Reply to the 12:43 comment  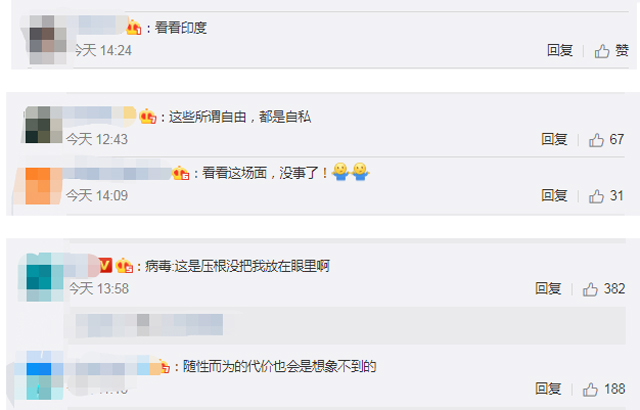click(x=554, y=140)
